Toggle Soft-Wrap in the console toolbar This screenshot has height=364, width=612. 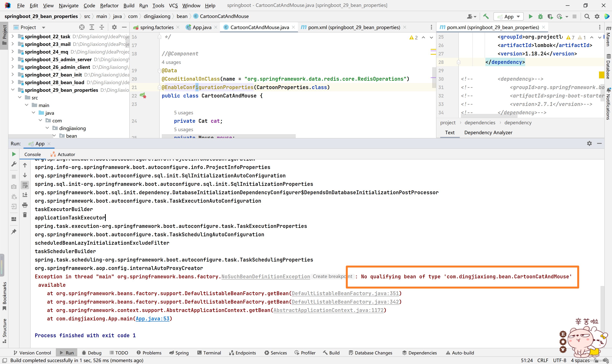click(x=25, y=185)
